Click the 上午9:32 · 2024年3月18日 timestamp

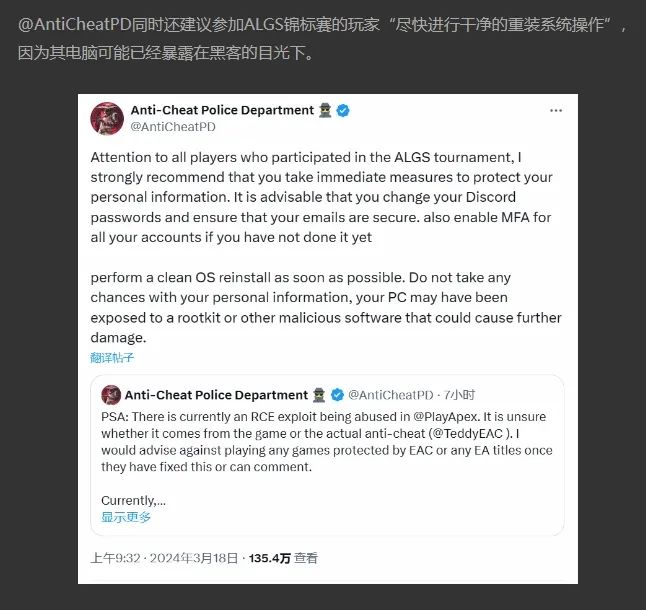pyautogui.click(x=164, y=558)
